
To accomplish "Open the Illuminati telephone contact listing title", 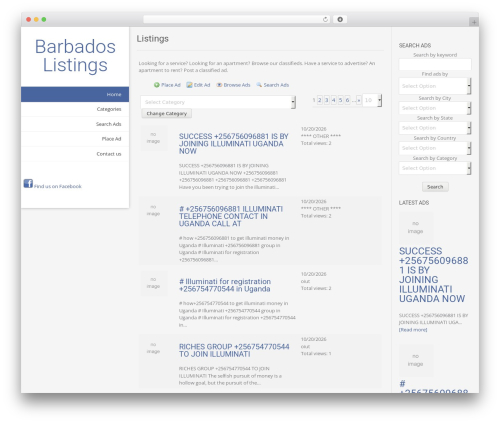I will click(x=231, y=216).
